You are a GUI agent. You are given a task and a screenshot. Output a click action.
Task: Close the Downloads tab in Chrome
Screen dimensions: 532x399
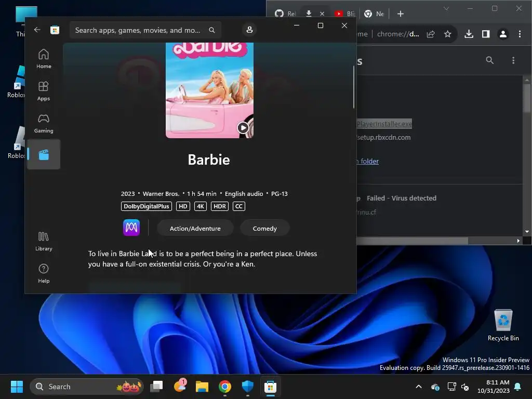pyautogui.click(x=322, y=14)
